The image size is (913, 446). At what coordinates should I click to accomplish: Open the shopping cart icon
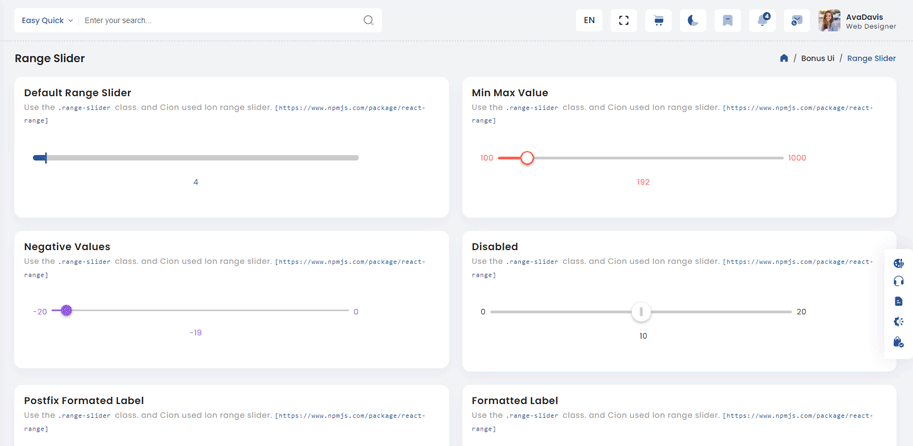point(658,20)
